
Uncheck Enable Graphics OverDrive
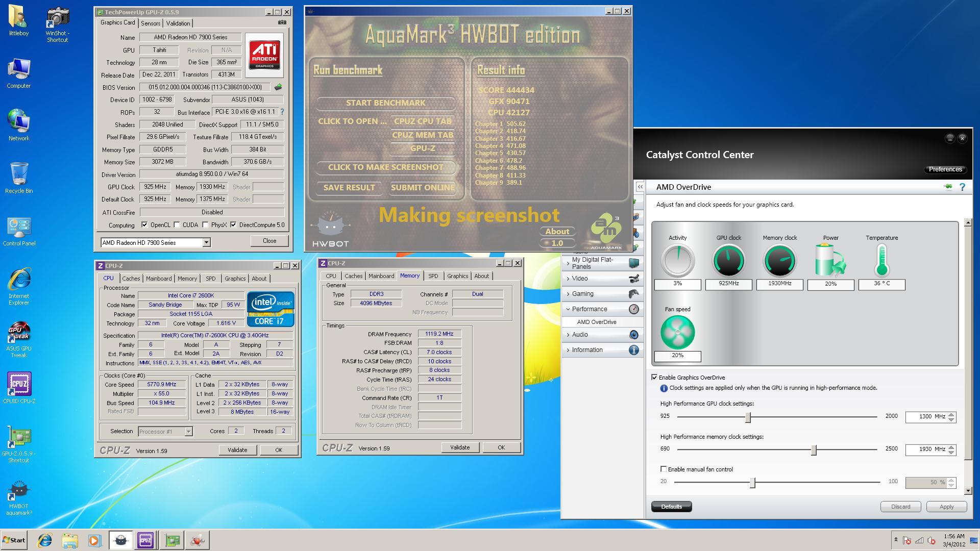pos(654,378)
